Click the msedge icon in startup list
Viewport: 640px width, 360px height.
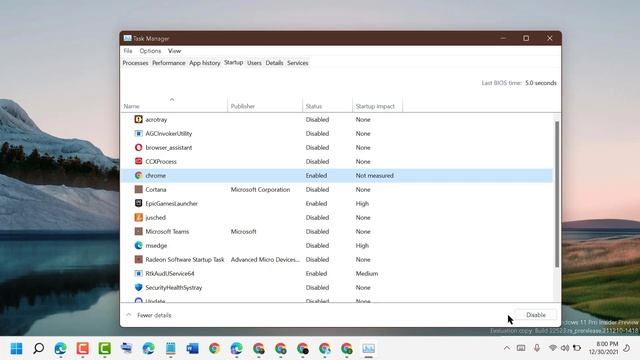click(x=138, y=245)
